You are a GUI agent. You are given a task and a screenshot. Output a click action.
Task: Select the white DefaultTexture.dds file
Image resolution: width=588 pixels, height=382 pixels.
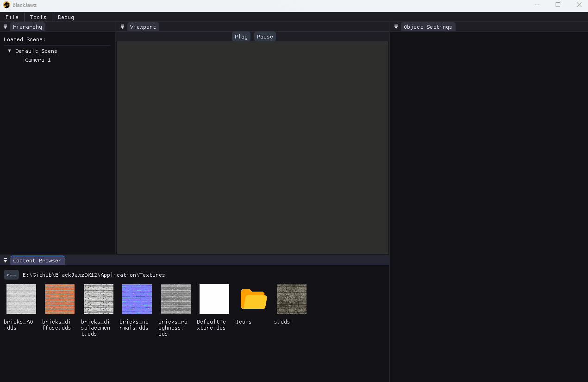[214, 299]
